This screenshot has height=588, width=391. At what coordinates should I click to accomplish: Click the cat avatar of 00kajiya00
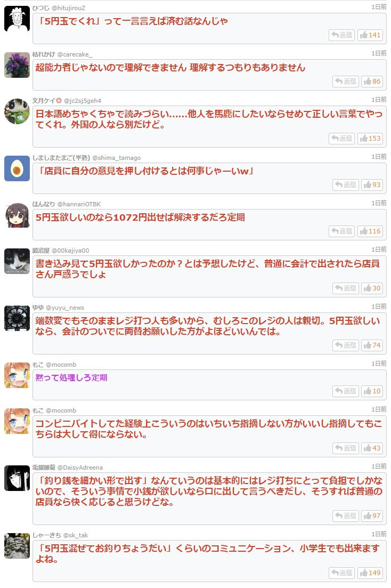click(17, 261)
